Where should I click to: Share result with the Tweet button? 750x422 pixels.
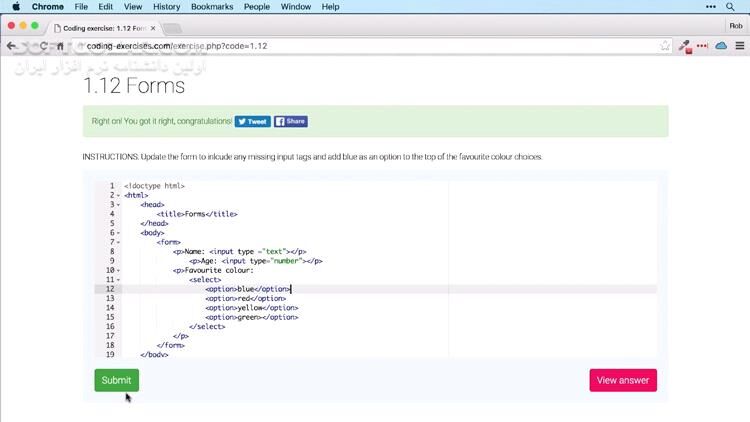pos(253,121)
